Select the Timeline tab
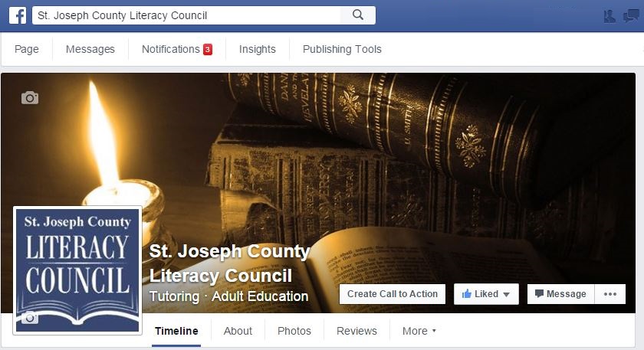The height and width of the screenshot is (350, 644). [x=176, y=331]
